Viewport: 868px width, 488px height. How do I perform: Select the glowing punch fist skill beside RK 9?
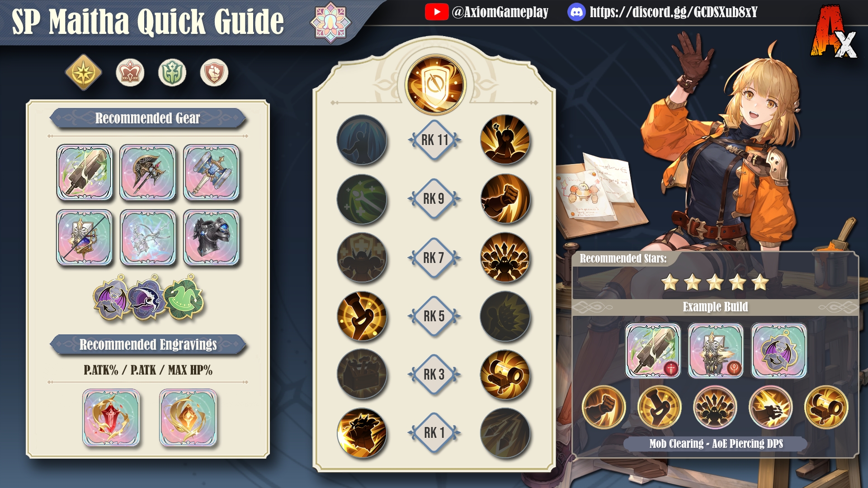point(505,199)
